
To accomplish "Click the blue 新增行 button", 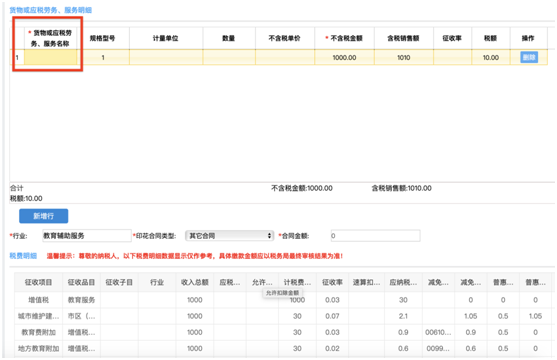I will click(x=43, y=216).
